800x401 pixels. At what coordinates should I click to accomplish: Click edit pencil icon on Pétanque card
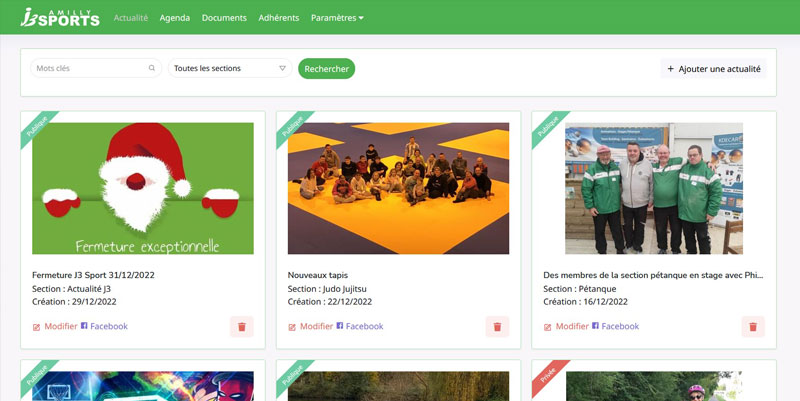point(547,327)
